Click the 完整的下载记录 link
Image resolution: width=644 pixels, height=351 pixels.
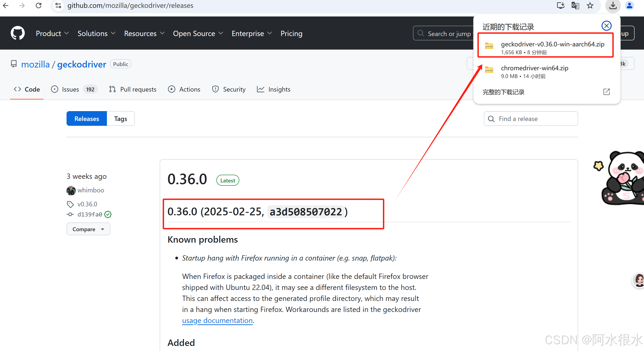click(503, 92)
